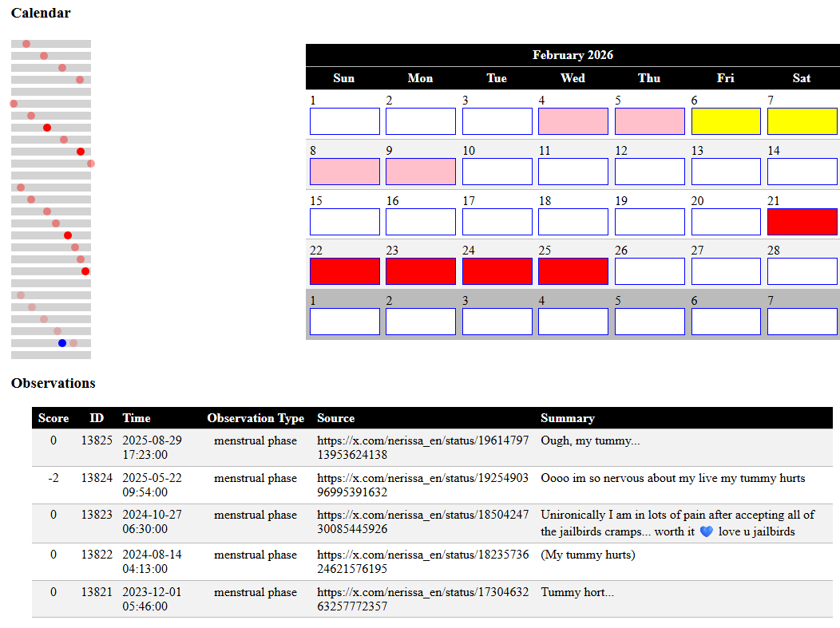Click the Score column header
The width and height of the screenshot is (840, 628).
tap(53, 418)
